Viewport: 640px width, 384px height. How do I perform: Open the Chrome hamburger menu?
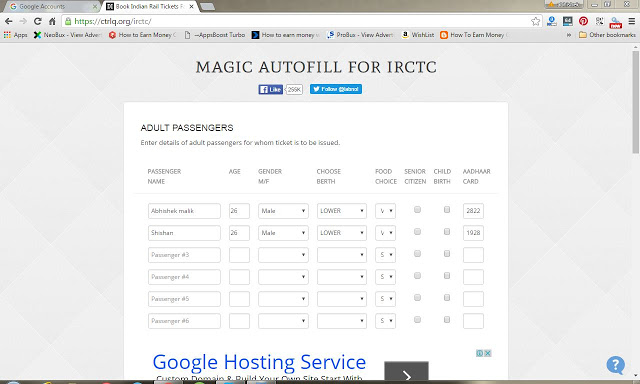[x=631, y=21]
